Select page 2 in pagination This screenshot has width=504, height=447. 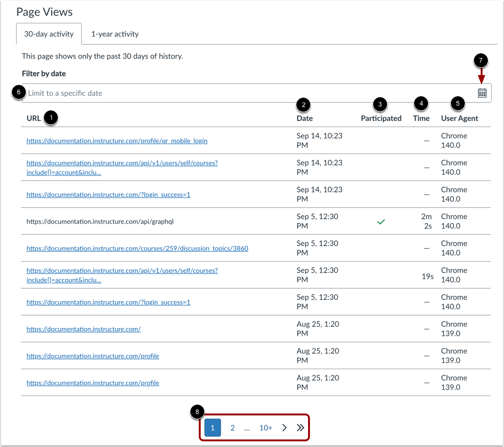(232, 428)
